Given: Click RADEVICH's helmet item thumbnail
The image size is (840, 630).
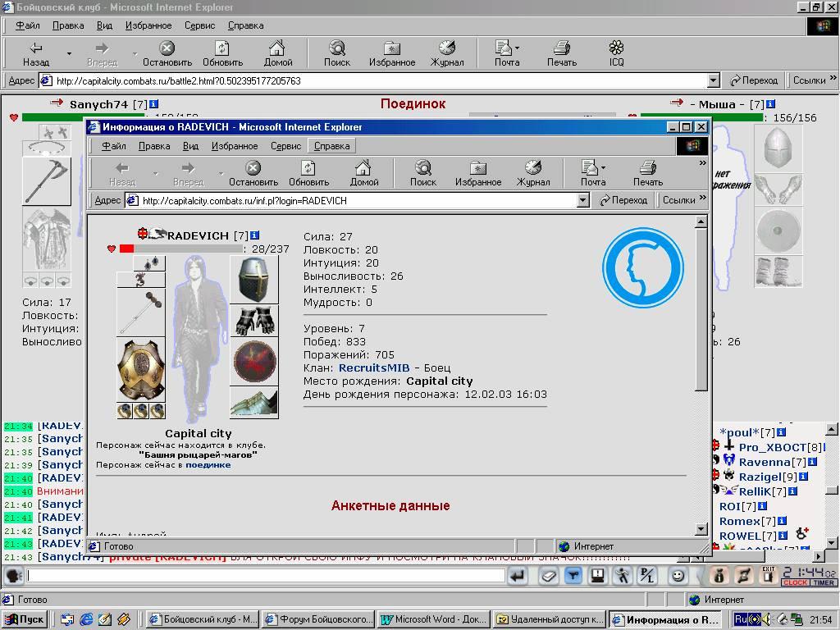Looking at the screenshot, I should (x=254, y=280).
